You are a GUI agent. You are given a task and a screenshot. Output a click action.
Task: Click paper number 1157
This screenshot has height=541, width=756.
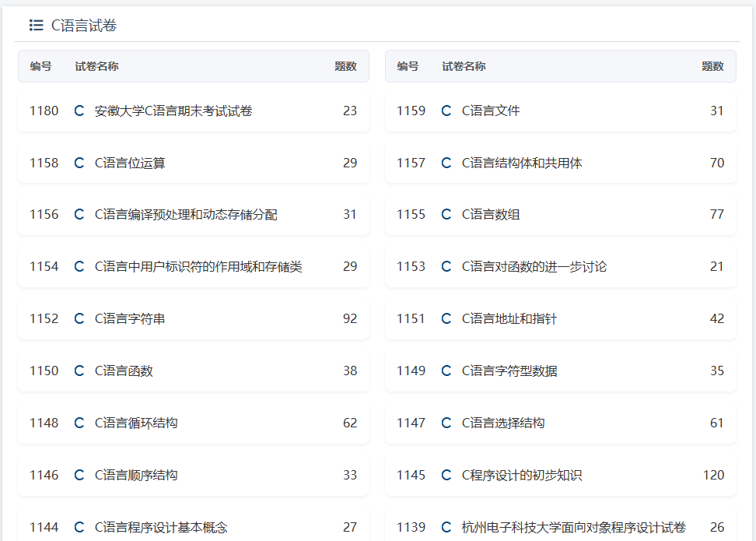click(411, 163)
